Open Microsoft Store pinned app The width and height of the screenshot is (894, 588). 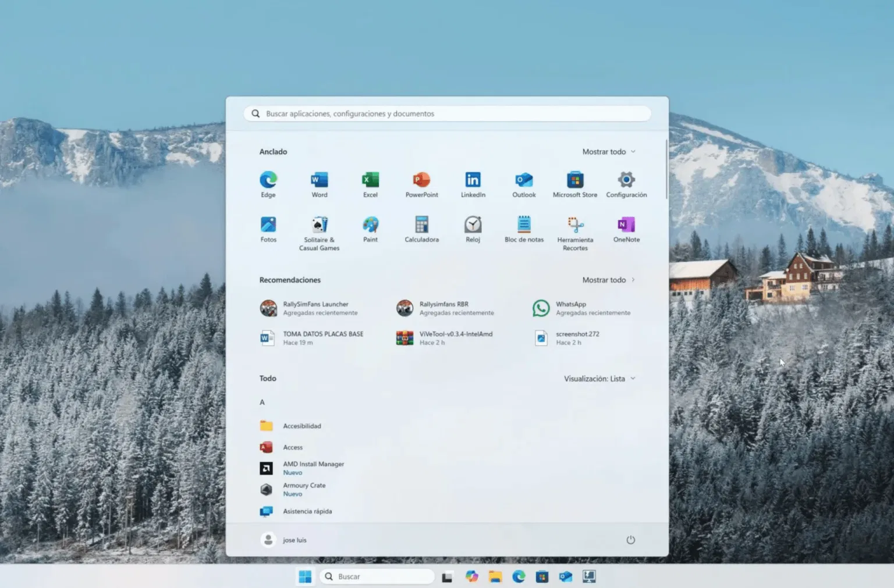coord(575,184)
